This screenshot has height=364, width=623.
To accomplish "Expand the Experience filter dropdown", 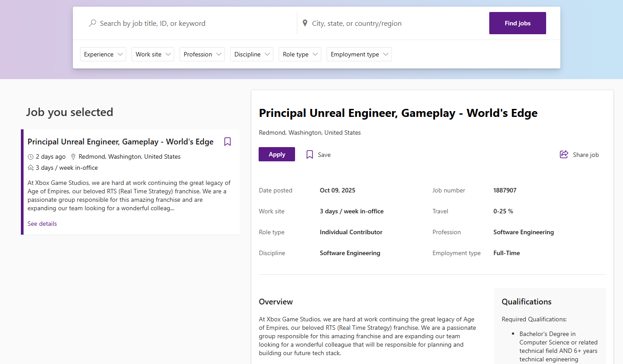I will click(x=103, y=54).
